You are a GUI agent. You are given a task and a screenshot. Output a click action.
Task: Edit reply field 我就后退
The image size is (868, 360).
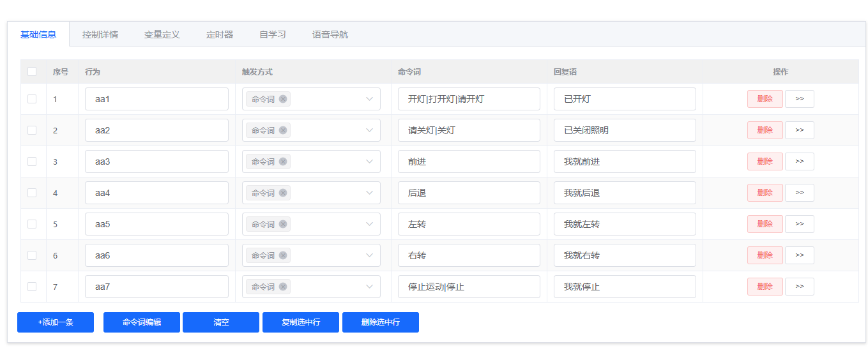click(625, 193)
